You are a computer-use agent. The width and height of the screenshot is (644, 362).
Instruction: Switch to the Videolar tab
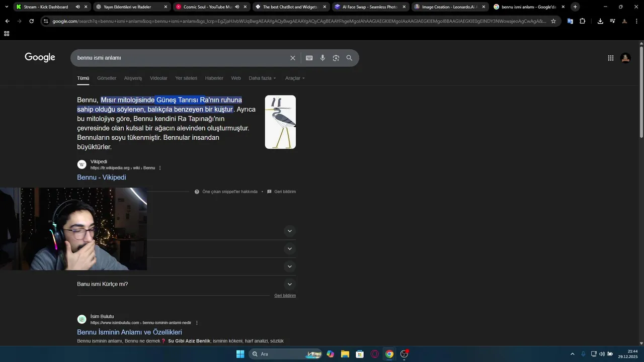(x=158, y=78)
